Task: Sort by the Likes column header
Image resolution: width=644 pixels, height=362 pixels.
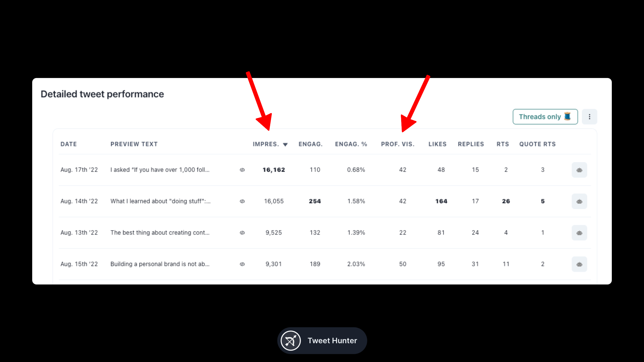Action: pos(437,144)
